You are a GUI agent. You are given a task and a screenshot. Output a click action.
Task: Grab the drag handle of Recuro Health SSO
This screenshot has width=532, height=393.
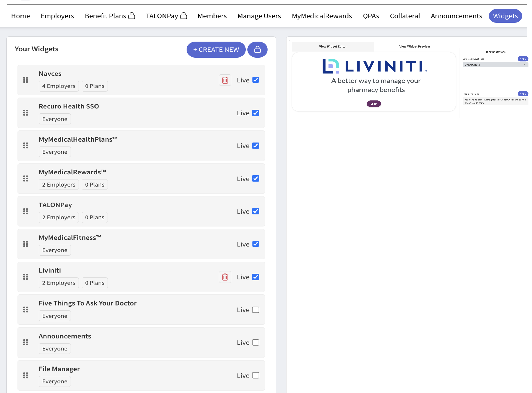(25, 113)
